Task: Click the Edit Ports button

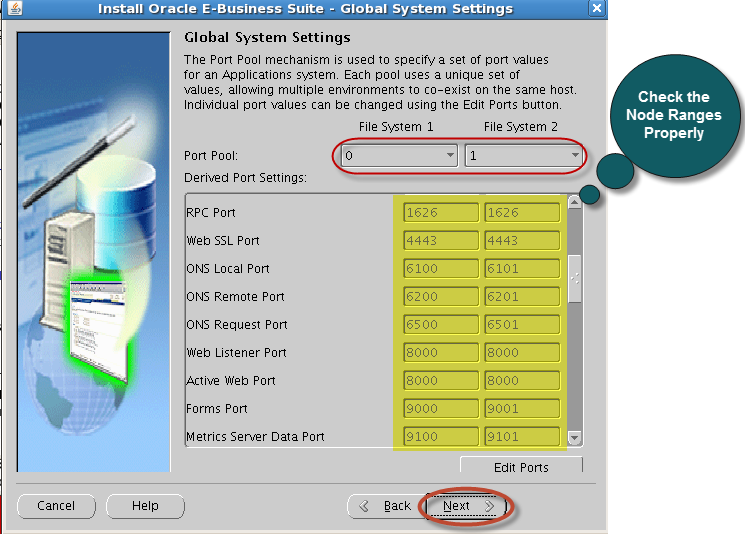Action: point(521,467)
